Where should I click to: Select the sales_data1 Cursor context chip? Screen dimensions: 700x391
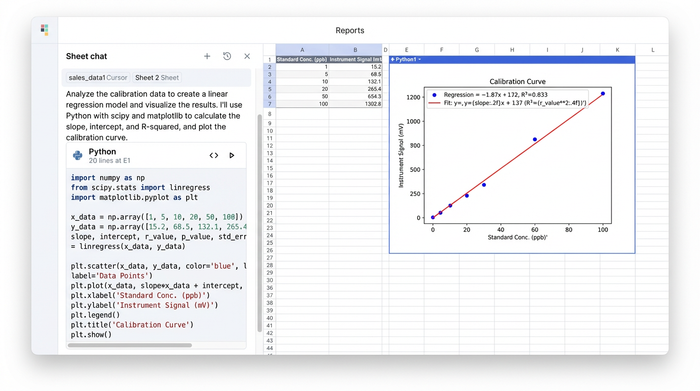coord(98,78)
